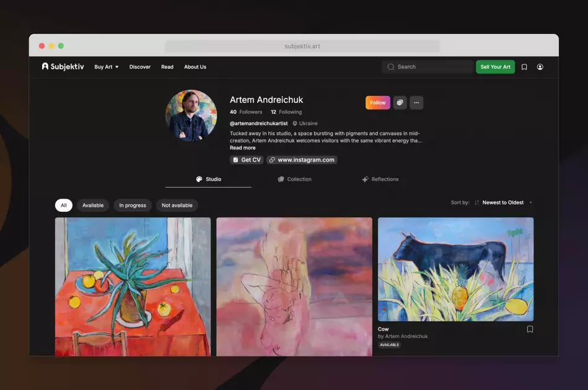Click the search magnifier icon
Screen dimensions: 588x390
(x=391, y=67)
